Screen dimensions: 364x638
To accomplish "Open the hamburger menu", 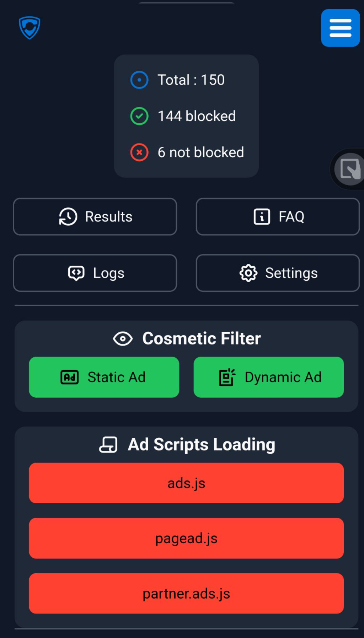I will [x=340, y=28].
